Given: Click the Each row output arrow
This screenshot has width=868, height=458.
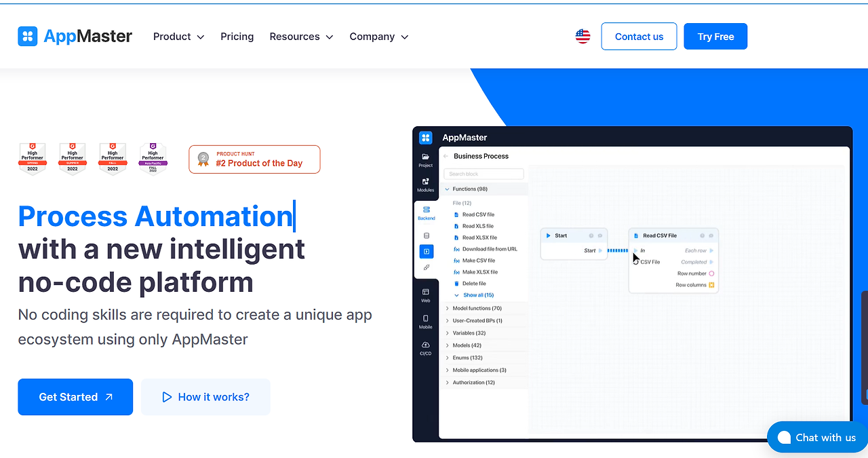Looking at the screenshot, I should 711,250.
